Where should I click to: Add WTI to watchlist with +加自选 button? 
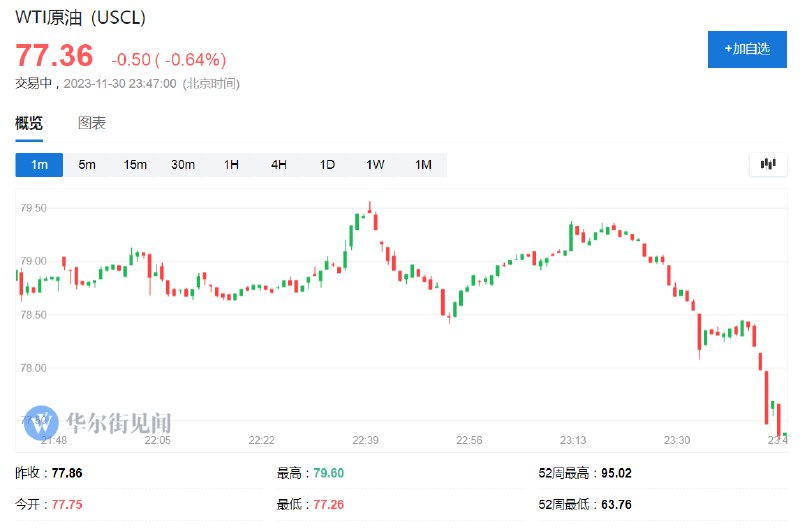click(747, 49)
